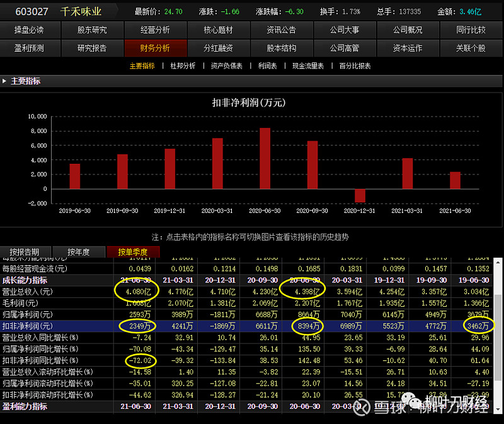
Task: Select the 按单季度 view button
Action: [x=133, y=252]
